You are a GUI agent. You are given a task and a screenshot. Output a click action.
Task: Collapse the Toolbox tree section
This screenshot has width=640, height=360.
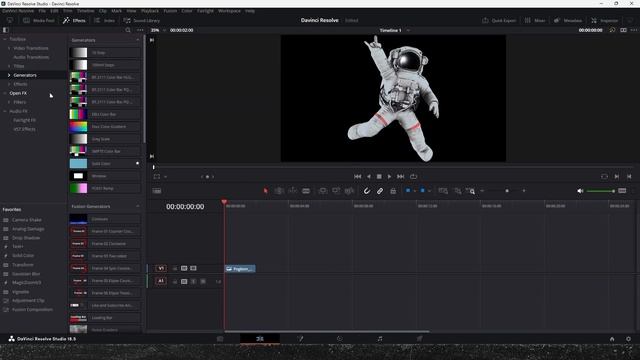click(5, 39)
